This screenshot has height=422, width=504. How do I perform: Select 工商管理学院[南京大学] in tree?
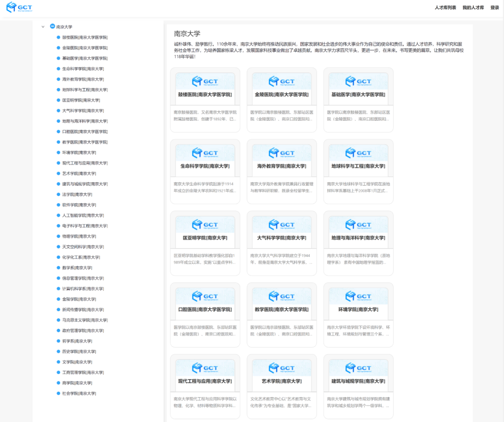tap(83, 373)
